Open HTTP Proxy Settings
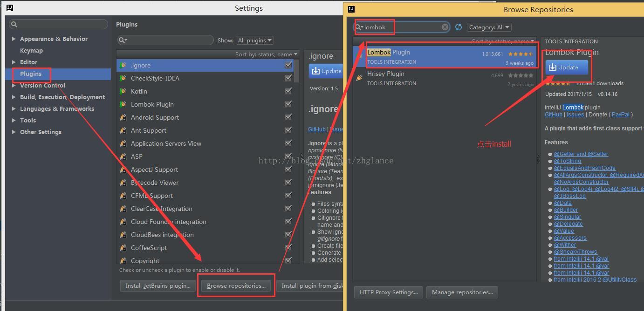 click(x=389, y=292)
